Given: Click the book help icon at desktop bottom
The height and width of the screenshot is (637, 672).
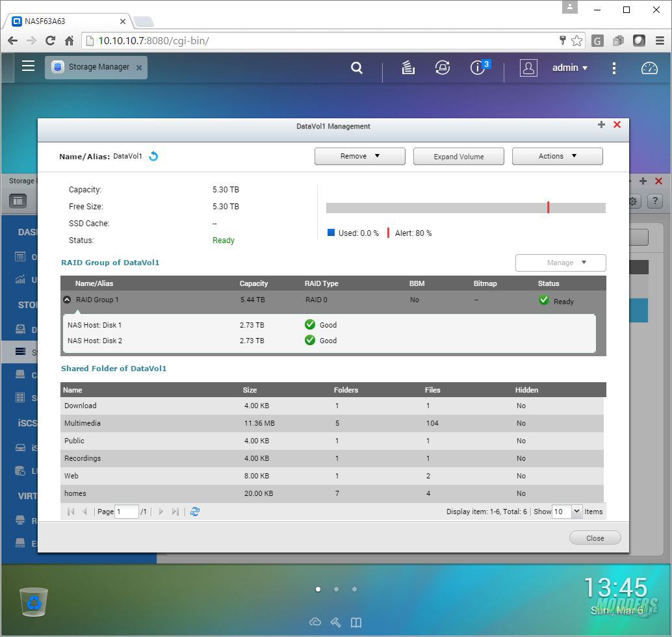Looking at the screenshot, I should coord(356,622).
